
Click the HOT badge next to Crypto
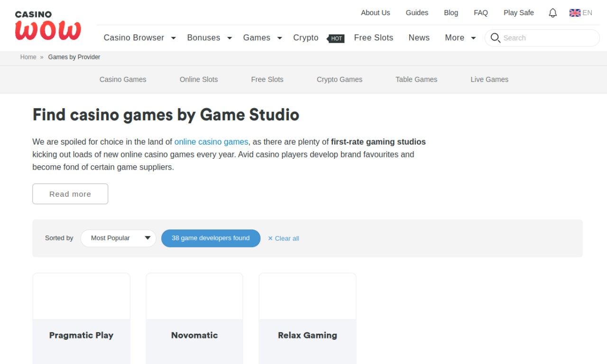[x=336, y=38]
